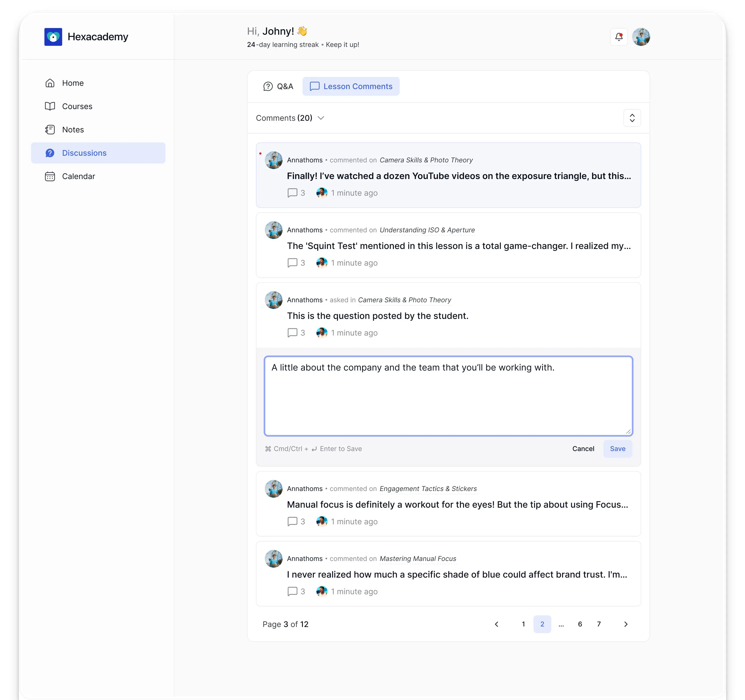Open comment starting 'Finally! I've watched a dozen'

pos(459,176)
